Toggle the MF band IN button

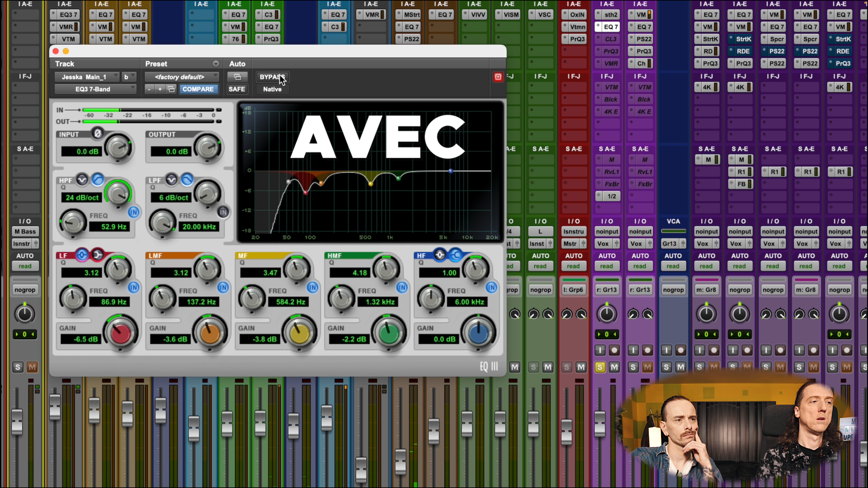[312, 287]
